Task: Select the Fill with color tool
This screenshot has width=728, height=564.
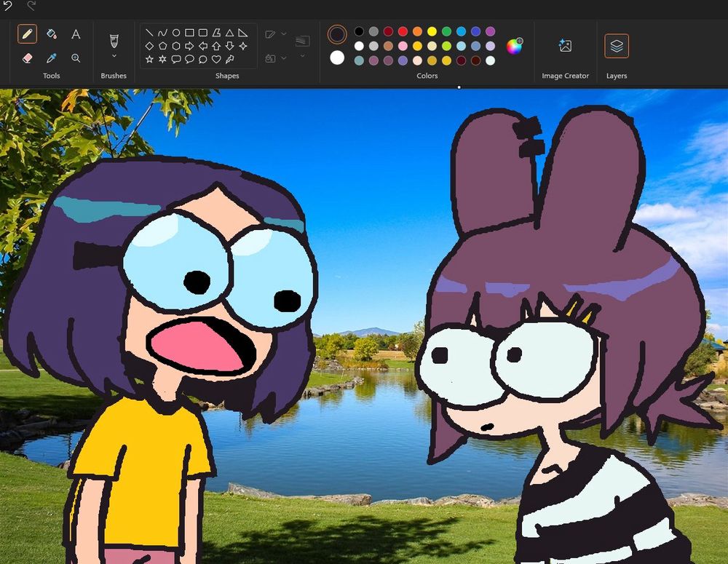Action: click(52, 33)
